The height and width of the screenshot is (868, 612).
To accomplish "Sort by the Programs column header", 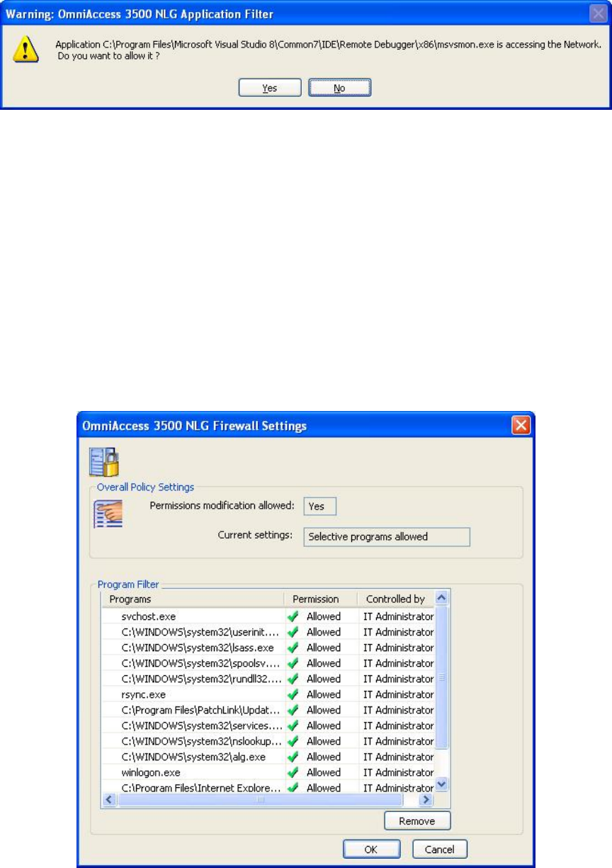I will point(193,599).
